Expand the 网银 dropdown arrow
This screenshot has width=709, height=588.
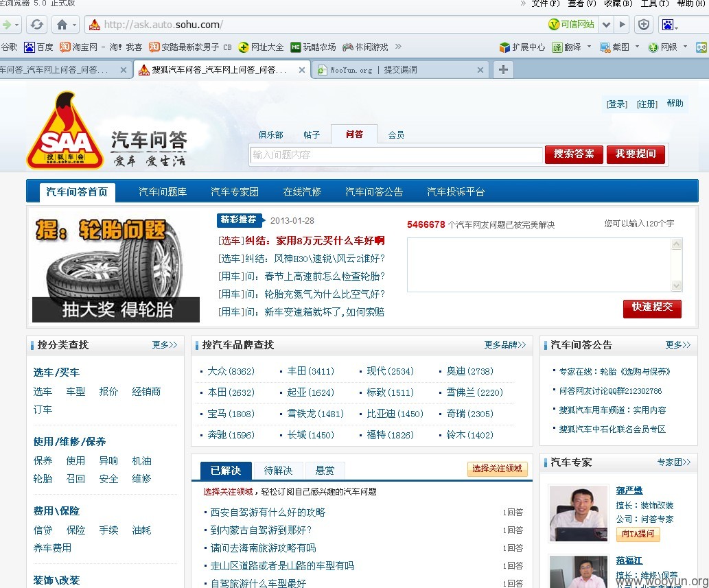685,47
